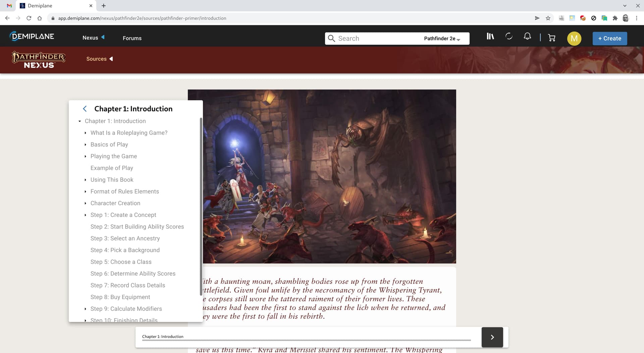
Task: View the site lock info icon
Action: tap(53, 18)
